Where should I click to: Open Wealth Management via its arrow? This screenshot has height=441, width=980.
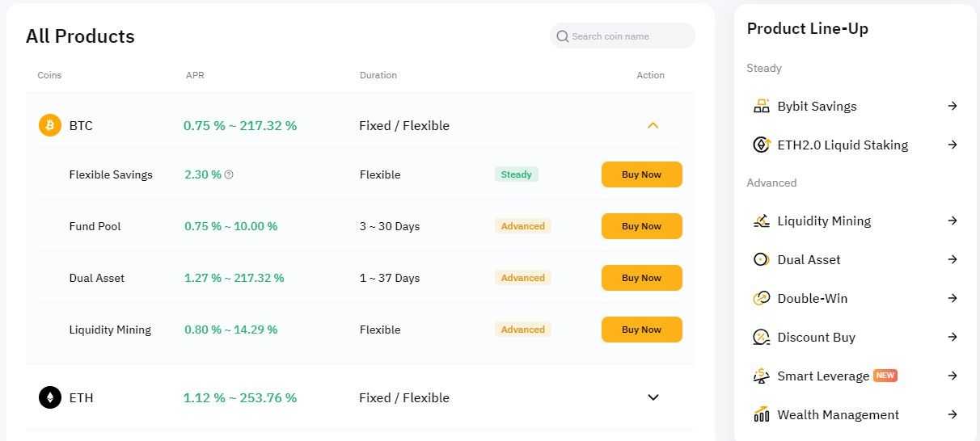953,414
